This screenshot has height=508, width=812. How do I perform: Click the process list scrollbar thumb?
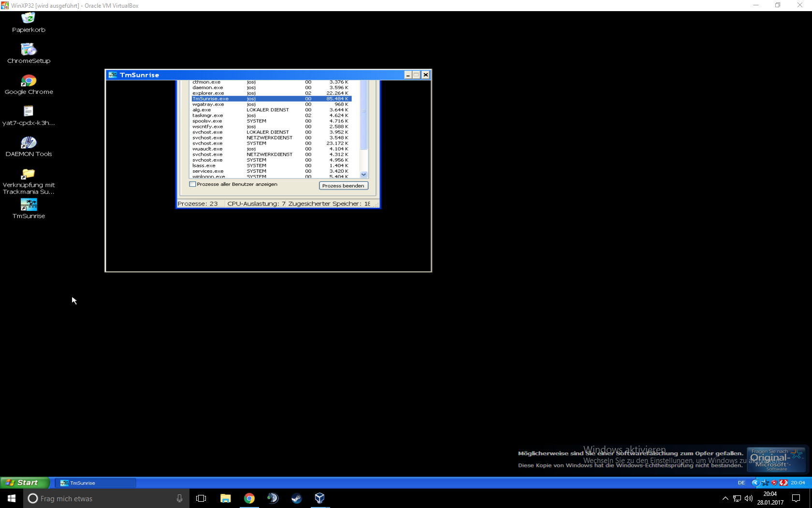pyautogui.click(x=364, y=115)
